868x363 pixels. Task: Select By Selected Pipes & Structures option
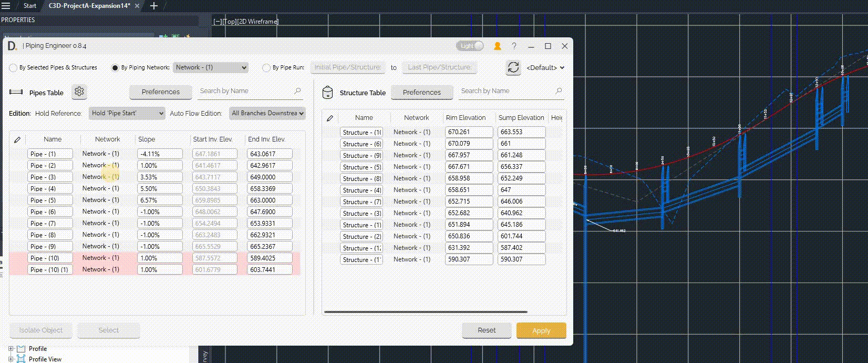pyautogui.click(x=13, y=68)
